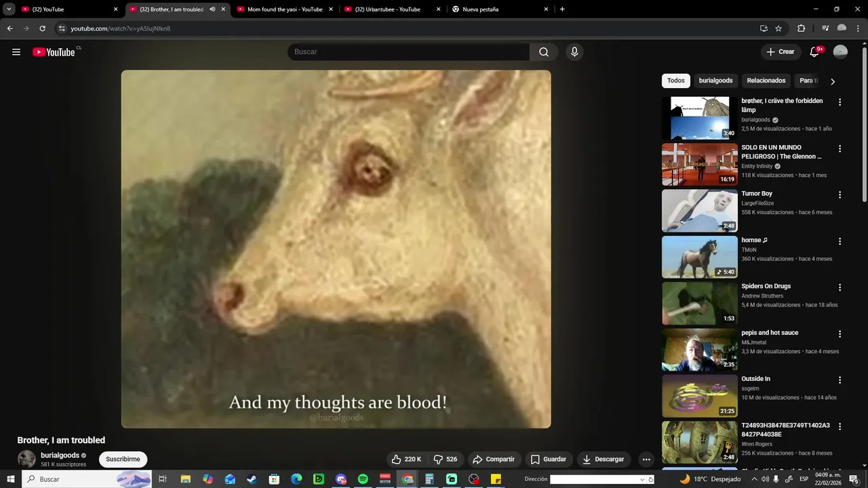Open the Windows notification center icon
The height and width of the screenshot is (488, 868).
point(854,479)
